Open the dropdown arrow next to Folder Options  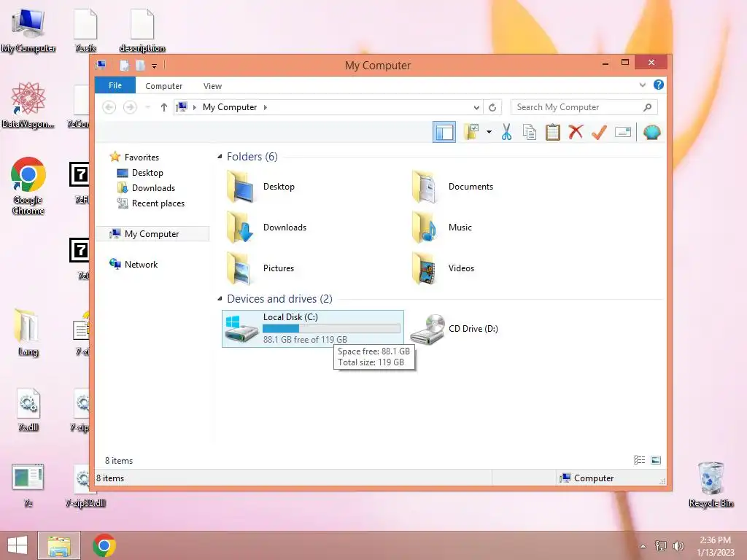[x=489, y=132]
